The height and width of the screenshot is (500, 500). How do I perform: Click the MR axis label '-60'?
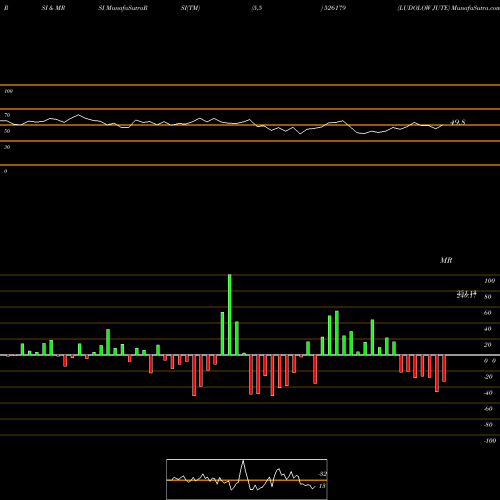pos(488,409)
